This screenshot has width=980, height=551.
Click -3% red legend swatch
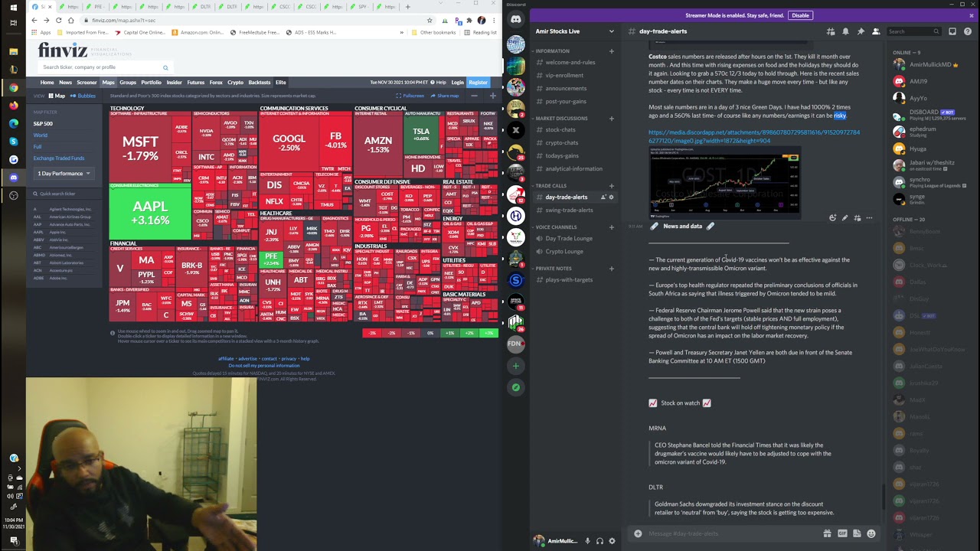372,333
